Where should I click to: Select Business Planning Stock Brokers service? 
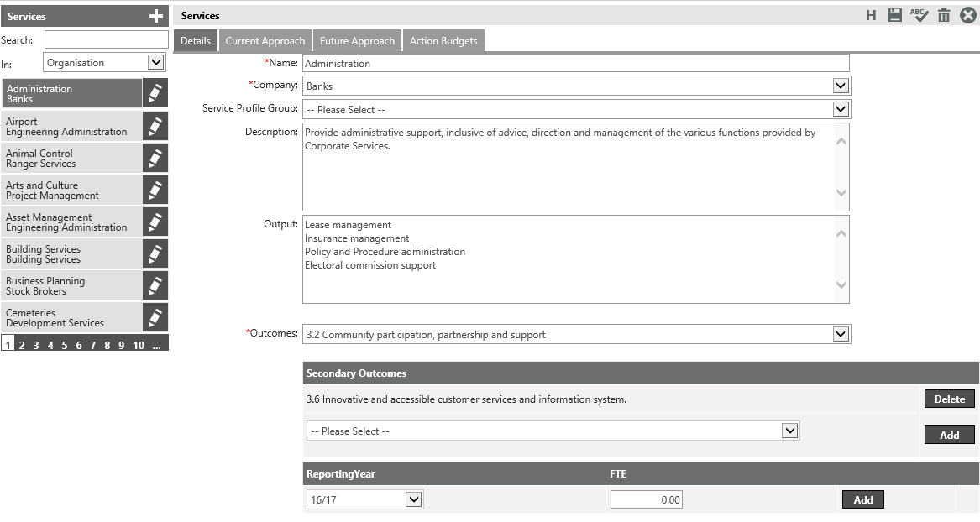[x=72, y=285]
